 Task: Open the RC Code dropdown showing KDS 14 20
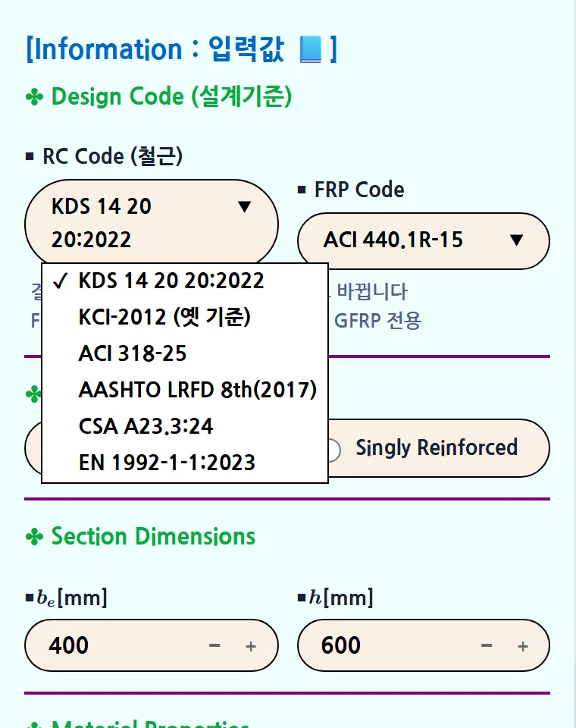click(152, 223)
